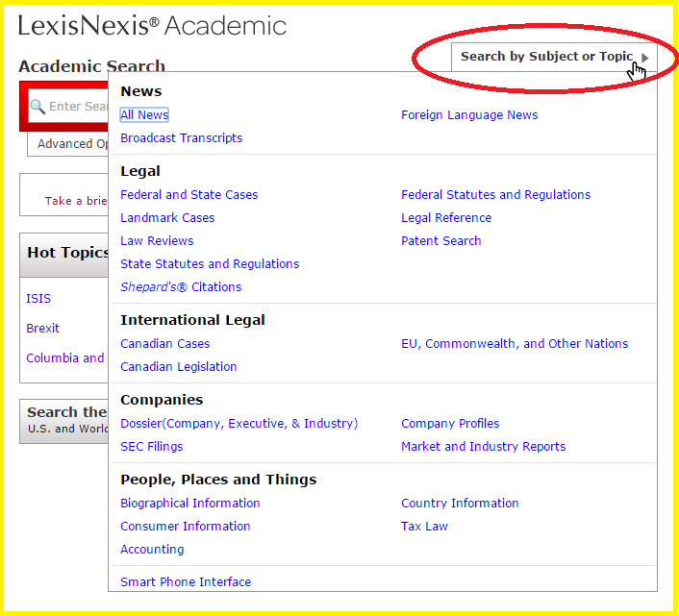Image resolution: width=679 pixels, height=616 pixels.
Task: Select Consumer Information
Action: [186, 526]
